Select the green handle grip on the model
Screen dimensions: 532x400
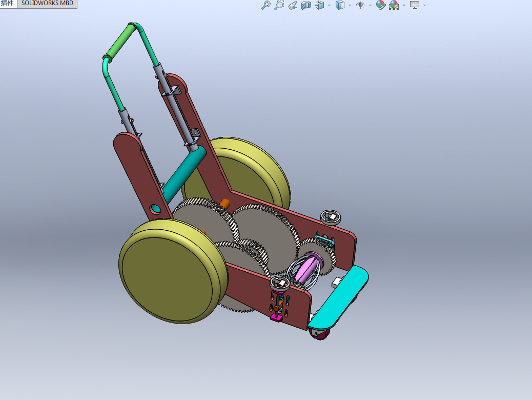(121, 42)
